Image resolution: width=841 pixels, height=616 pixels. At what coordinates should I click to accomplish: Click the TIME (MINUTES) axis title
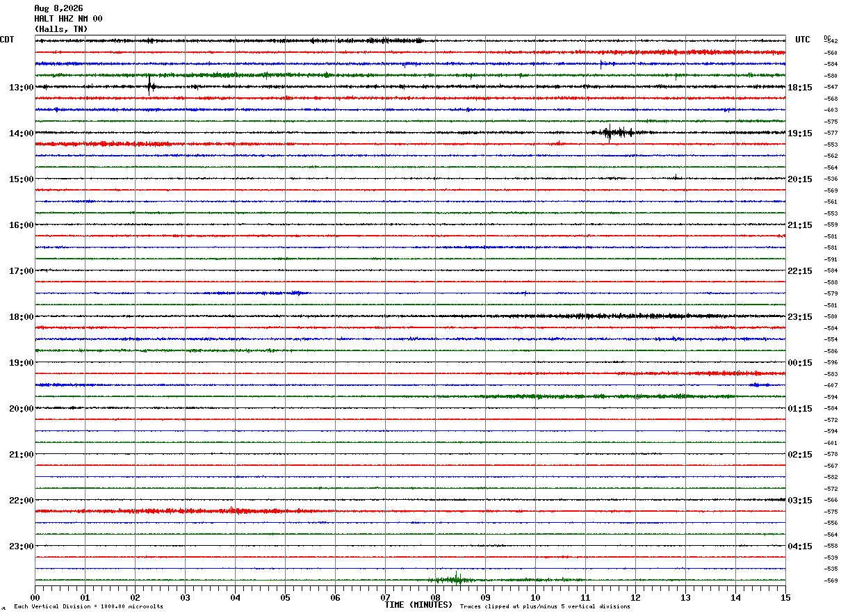click(x=418, y=605)
